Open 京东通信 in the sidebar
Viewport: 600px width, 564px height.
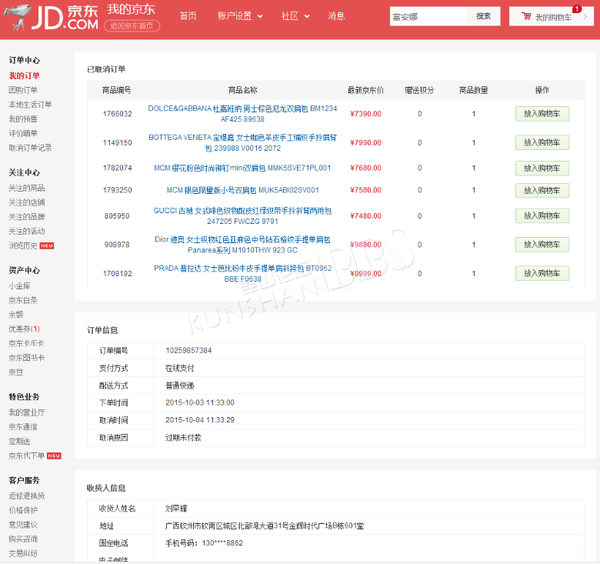23,427
